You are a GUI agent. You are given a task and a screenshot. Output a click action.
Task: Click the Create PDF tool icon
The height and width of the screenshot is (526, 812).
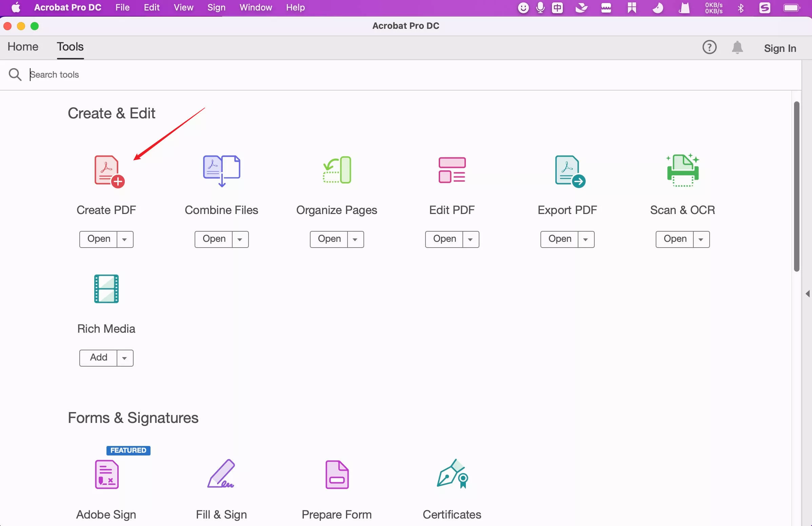(109, 171)
